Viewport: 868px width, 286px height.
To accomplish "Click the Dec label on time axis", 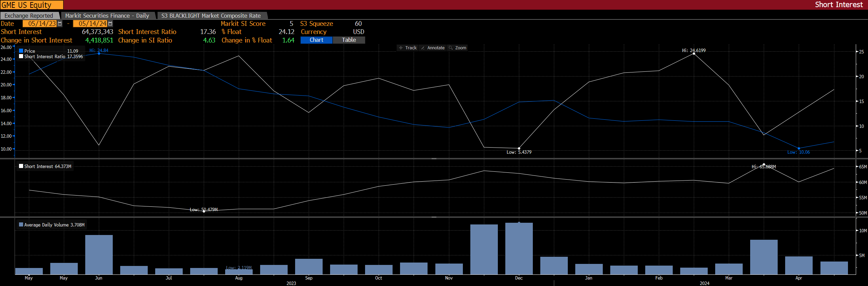I will 519,278.
